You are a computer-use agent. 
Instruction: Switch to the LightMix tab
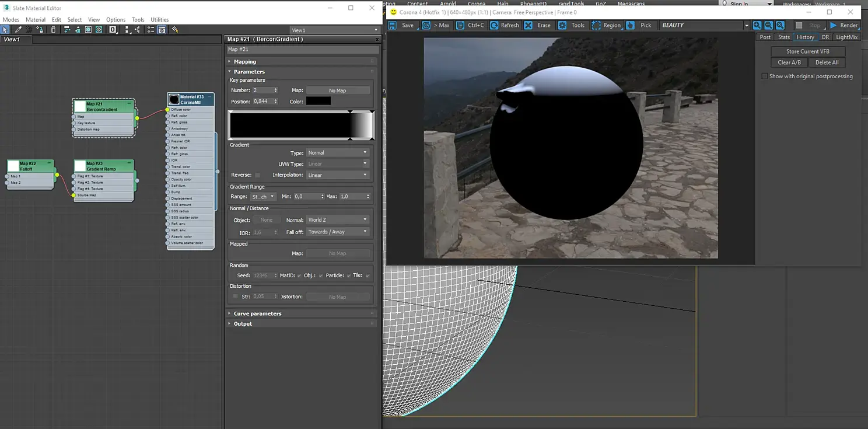[846, 37]
